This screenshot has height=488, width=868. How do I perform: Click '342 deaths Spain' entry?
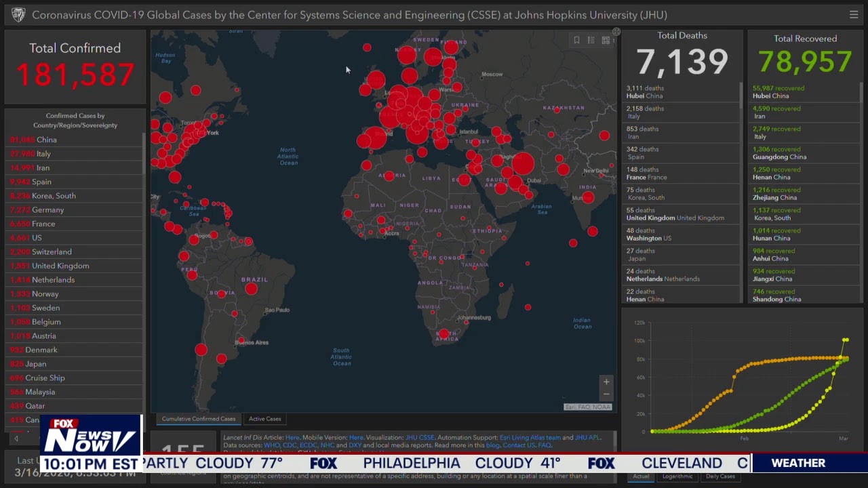pos(681,153)
